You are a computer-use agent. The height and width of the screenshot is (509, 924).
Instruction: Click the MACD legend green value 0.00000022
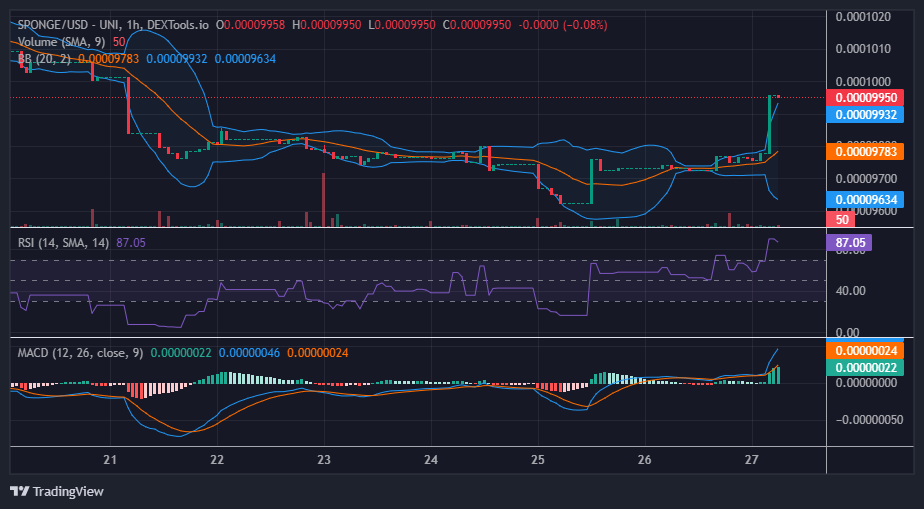click(181, 353)
